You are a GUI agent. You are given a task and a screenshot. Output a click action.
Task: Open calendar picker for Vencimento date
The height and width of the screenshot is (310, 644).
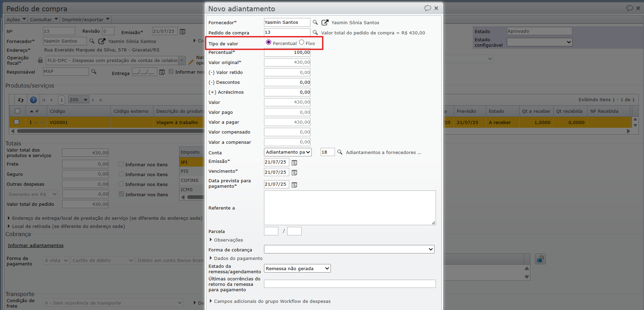pos(294,172)
